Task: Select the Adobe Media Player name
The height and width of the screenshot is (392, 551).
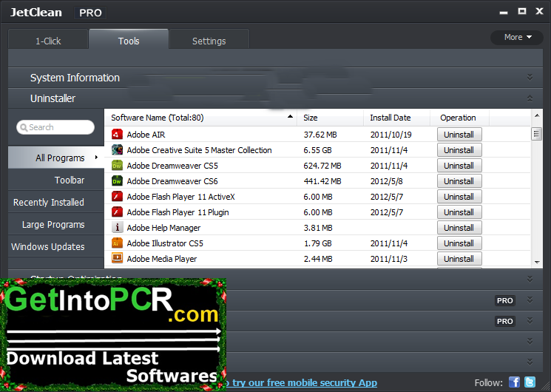Action: pos(162,259)
